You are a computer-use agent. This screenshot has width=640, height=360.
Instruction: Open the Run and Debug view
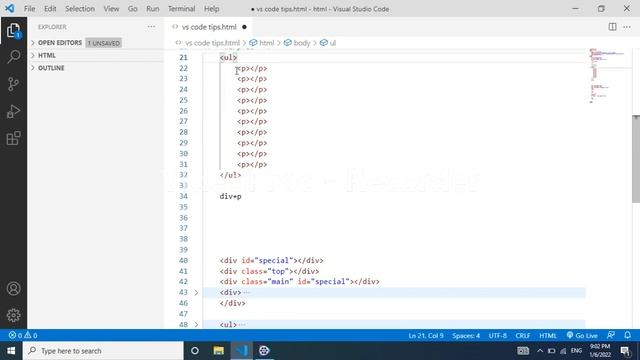pos(13,111)
